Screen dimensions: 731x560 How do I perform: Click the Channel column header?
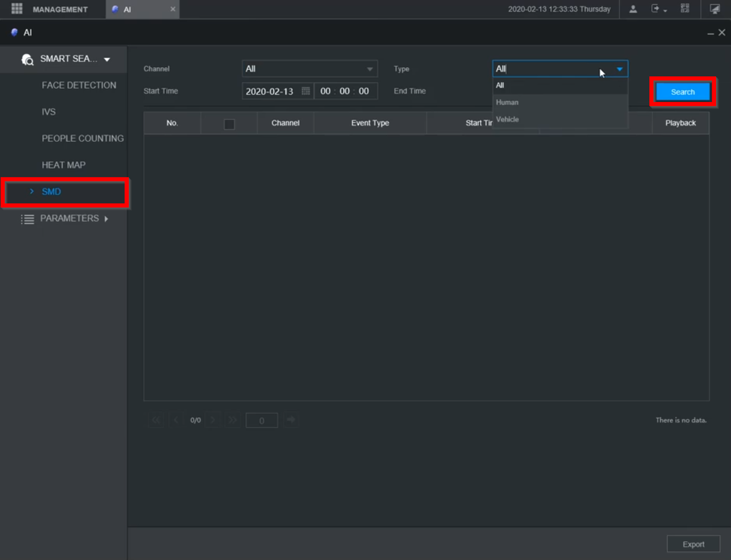tap(286, 123)
